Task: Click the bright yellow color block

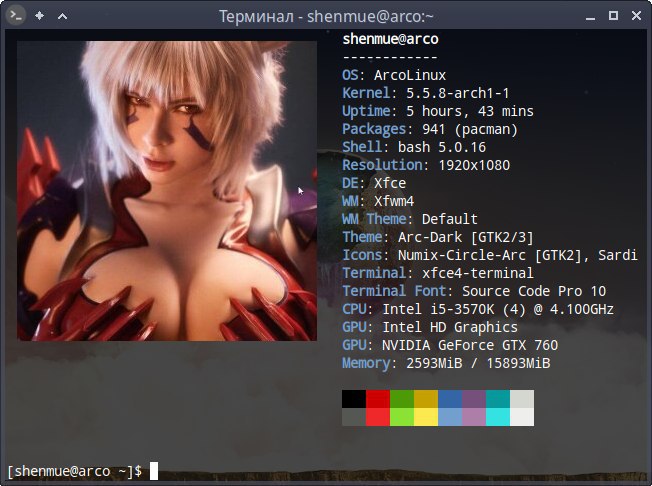Action: tap(426, 417)
